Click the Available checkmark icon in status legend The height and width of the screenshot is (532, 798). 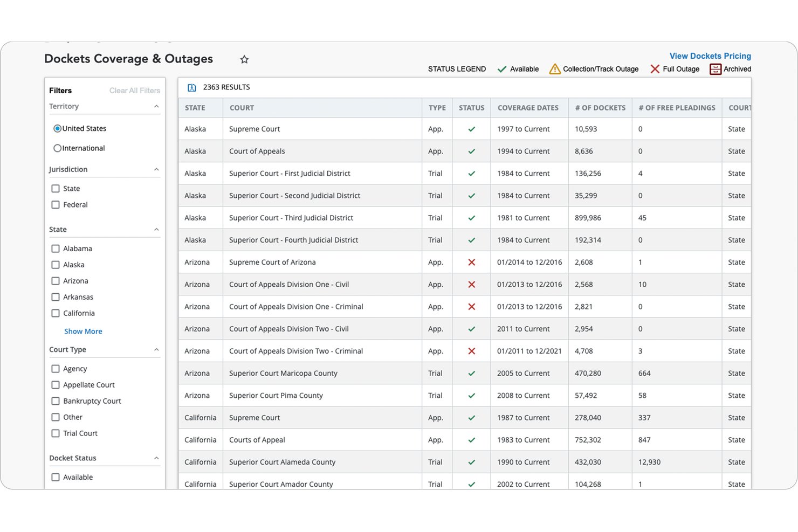[501, 69]
